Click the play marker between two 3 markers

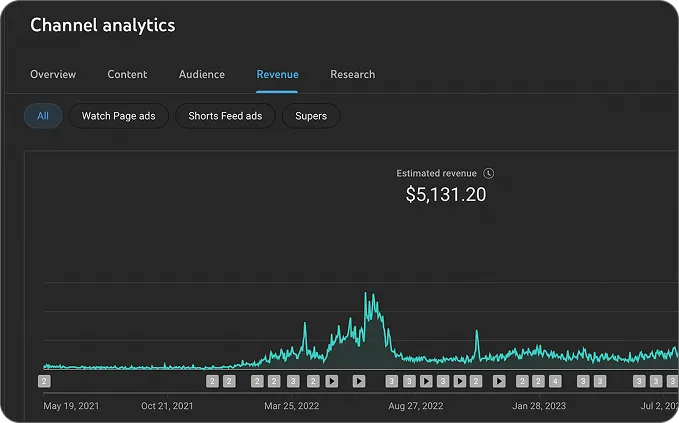pyautogui.click(x=426, y=381)
